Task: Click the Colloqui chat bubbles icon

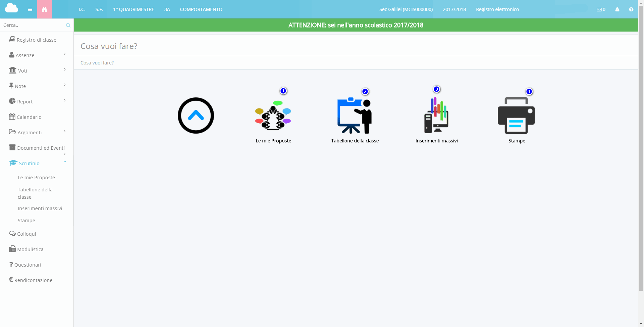Action: tap(12, 233)
